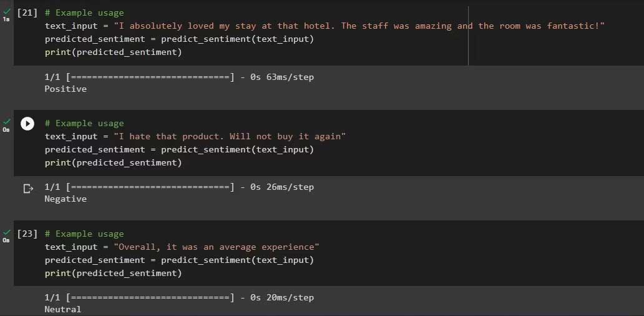
Task: Select the Positive output text
Action: (66, 89)
